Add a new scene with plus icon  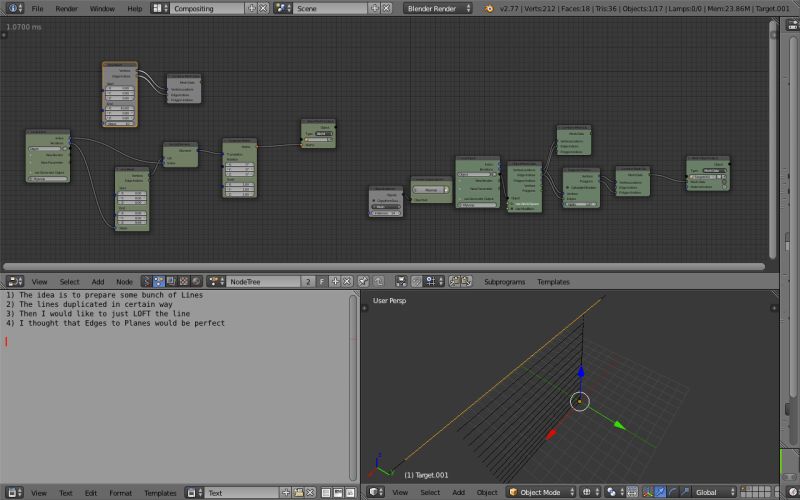tap(374, 8)
